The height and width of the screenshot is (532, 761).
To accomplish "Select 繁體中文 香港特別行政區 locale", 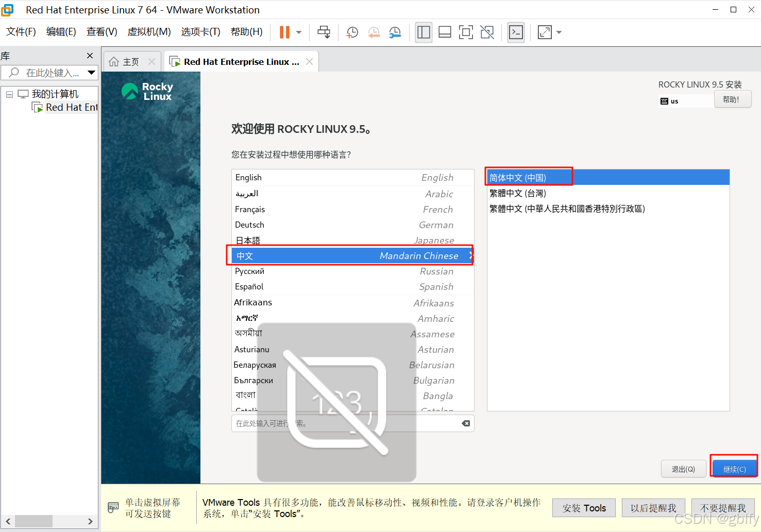I will pyautogui.click(x=608, y=209).
